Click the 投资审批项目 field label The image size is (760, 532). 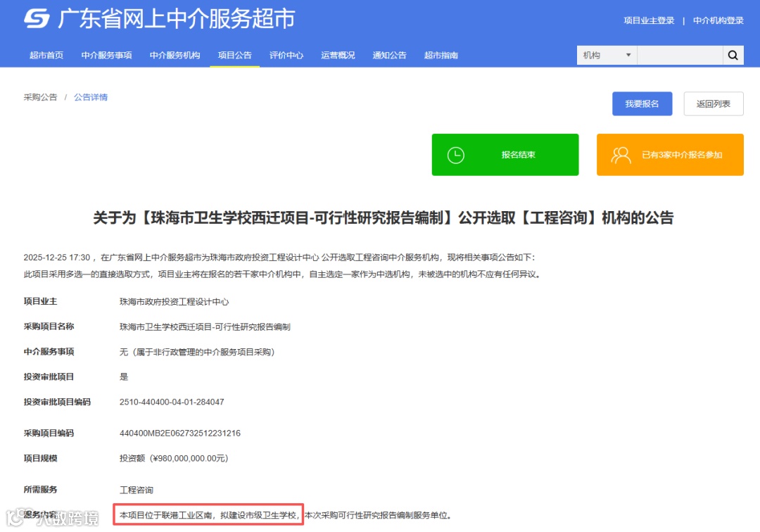click(x=49, y=377)
